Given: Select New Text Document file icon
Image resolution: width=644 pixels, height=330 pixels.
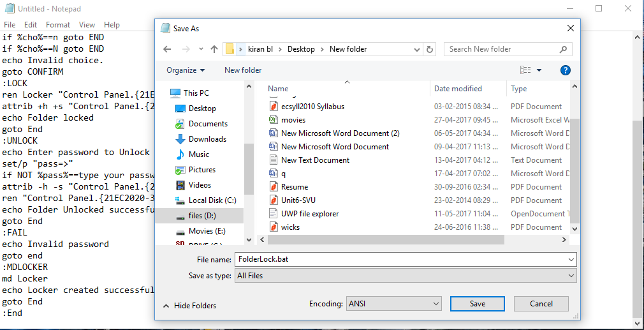Looking at the screenshot, I should [x=274, y=160].
